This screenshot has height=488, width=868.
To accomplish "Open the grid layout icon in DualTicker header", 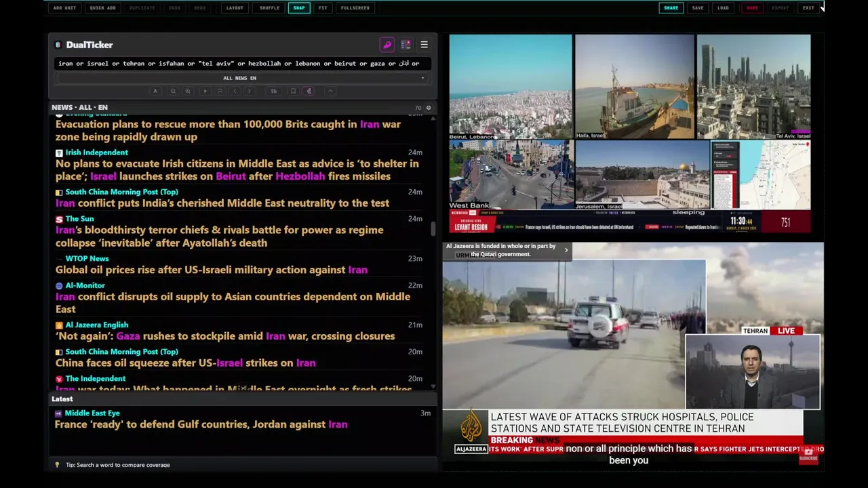I will pyautogui.click(x=406, y=45).
